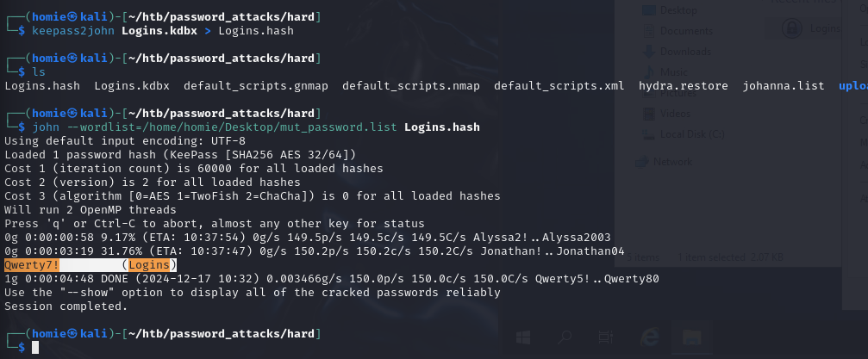868x359 pixels.
Task: Click the highlighted (Logins) label
Action: pyautogui.click(x=149, y=264)
